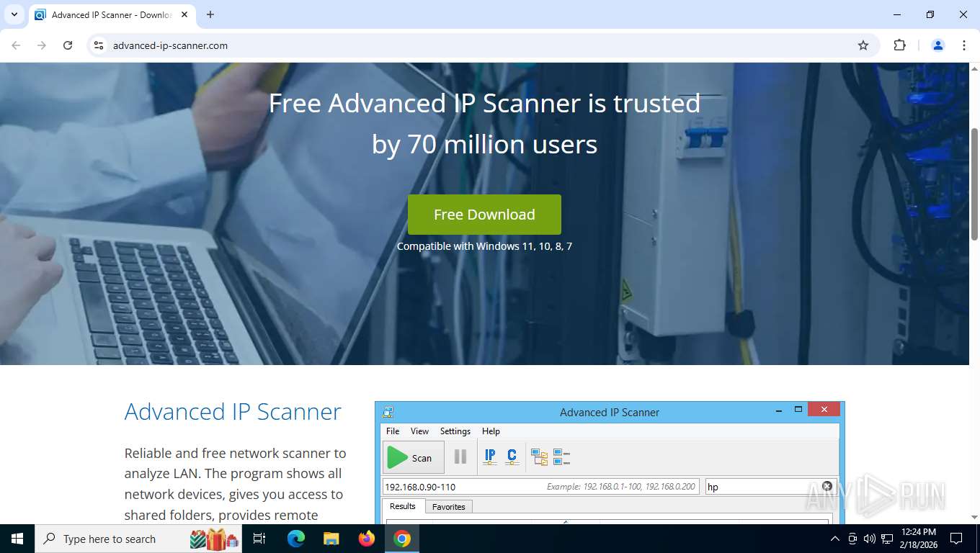Show hidden system tray icons

pyautogui.click(x=835, y=539)
